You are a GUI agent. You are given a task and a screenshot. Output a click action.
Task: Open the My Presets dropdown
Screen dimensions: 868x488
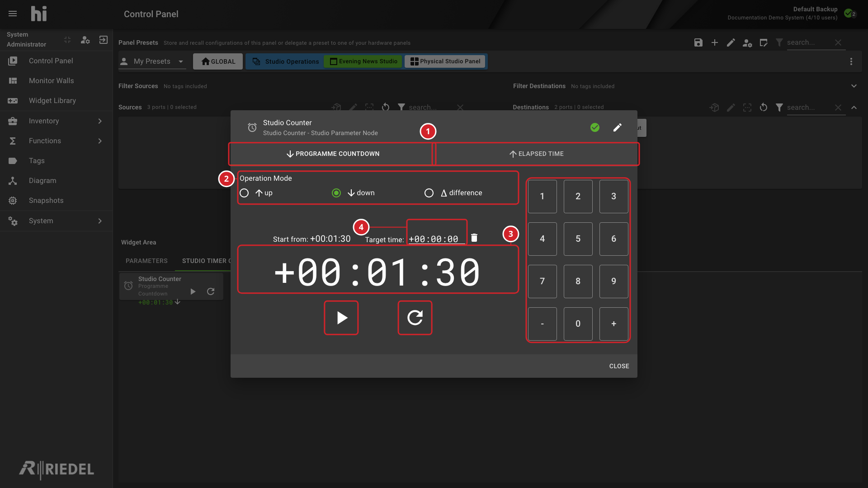[x=152, y=61]
